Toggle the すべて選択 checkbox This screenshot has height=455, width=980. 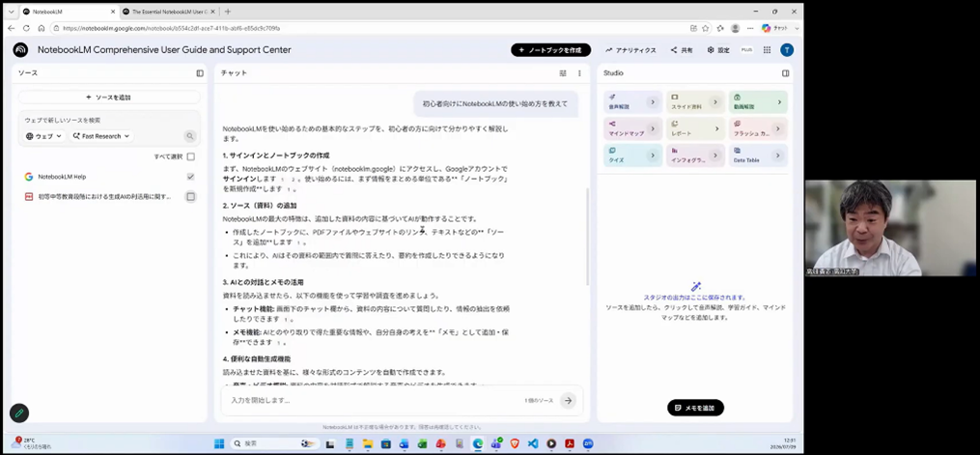pyautogui.click(x=190, y=156)
